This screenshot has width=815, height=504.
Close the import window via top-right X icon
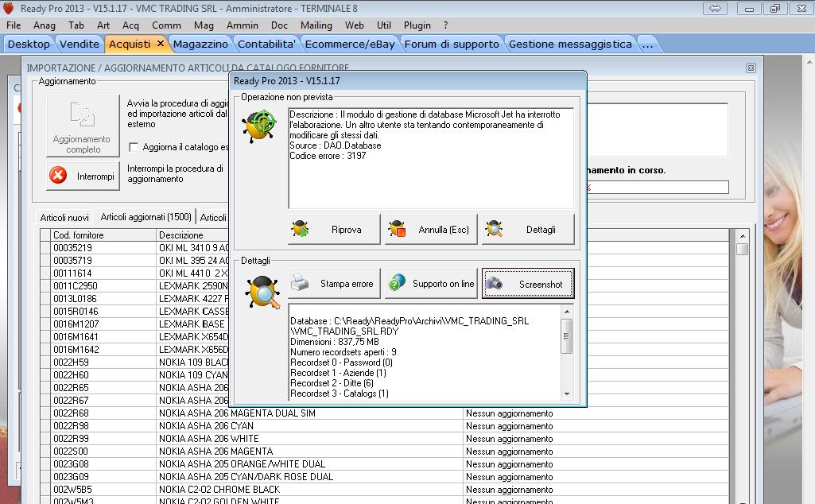751,68
